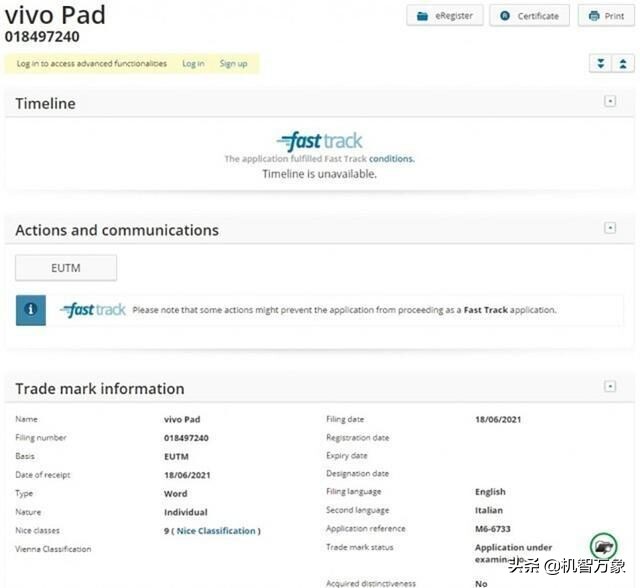Click the Designation date label

[x=357, y=474]
